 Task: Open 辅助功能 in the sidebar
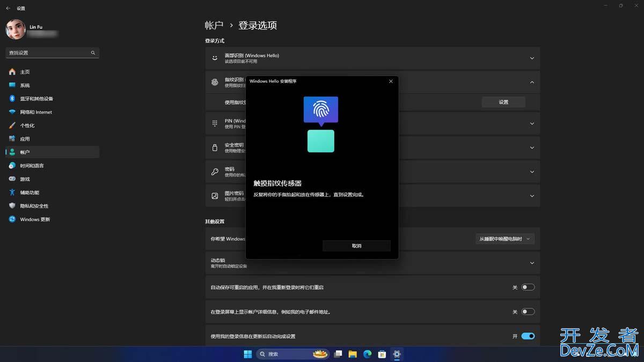pyautogui.click(x=53, y=193)
